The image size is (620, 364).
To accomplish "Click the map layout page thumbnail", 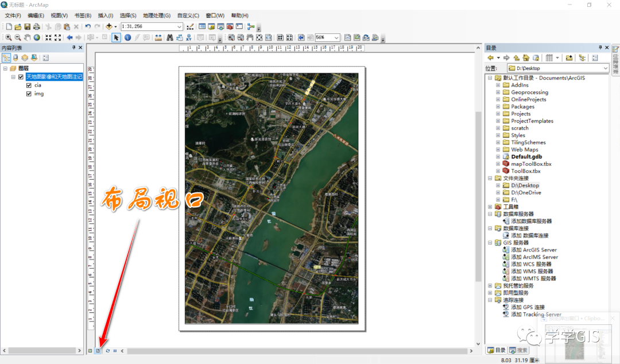I will pyautogui.click(x=272, y=198).
